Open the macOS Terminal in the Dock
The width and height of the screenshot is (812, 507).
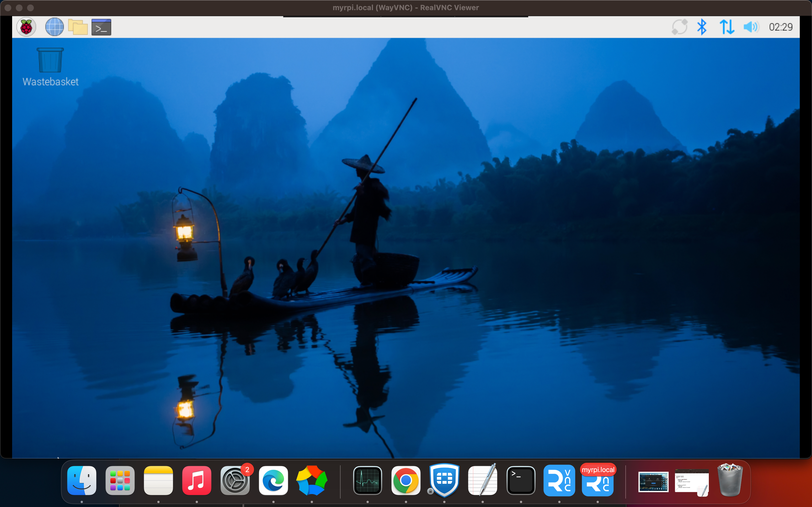[521, 480]
